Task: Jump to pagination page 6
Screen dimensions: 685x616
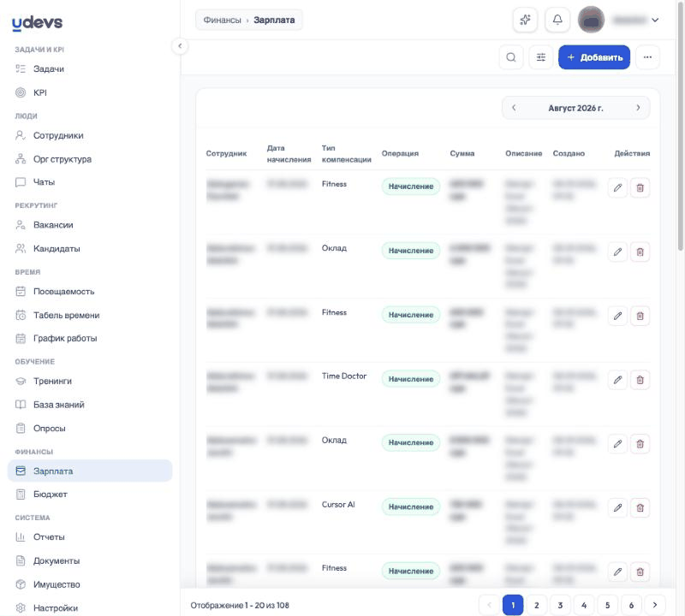Action: (x=631, y=605)
